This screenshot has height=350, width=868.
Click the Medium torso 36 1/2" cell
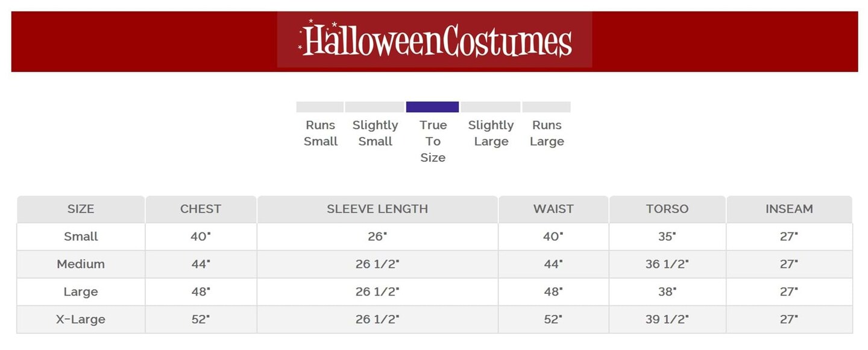tap(667, 264)
